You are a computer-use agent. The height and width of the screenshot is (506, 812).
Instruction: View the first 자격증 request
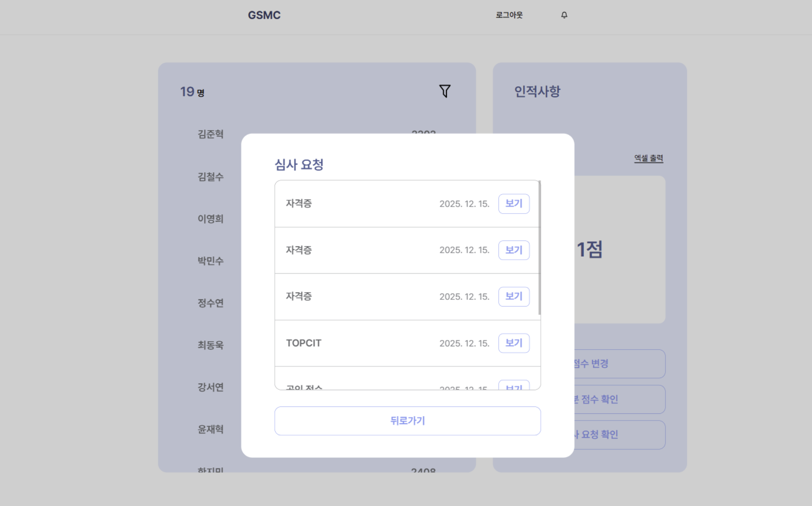(x=514, y=204)
